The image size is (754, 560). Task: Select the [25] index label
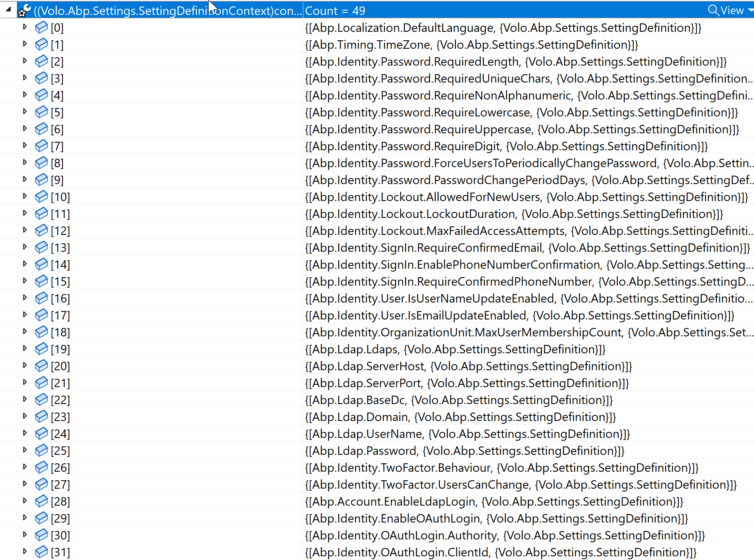(x=60, y=451)
